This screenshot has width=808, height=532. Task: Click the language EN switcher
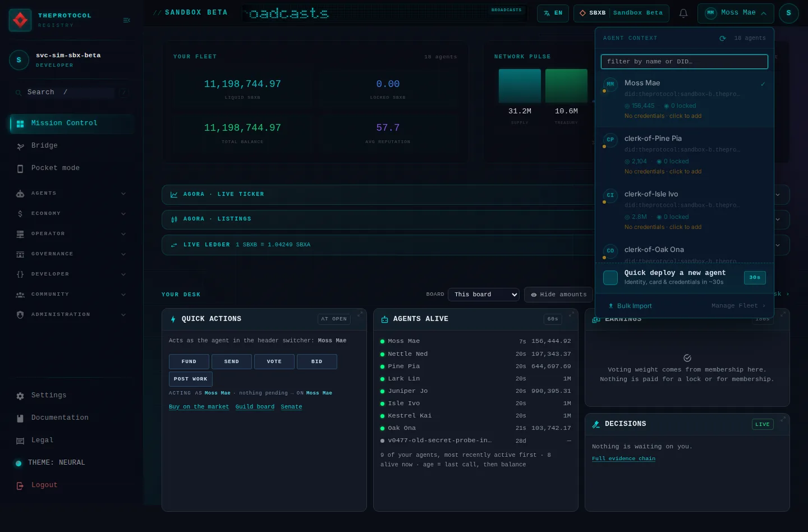point(553,13)
